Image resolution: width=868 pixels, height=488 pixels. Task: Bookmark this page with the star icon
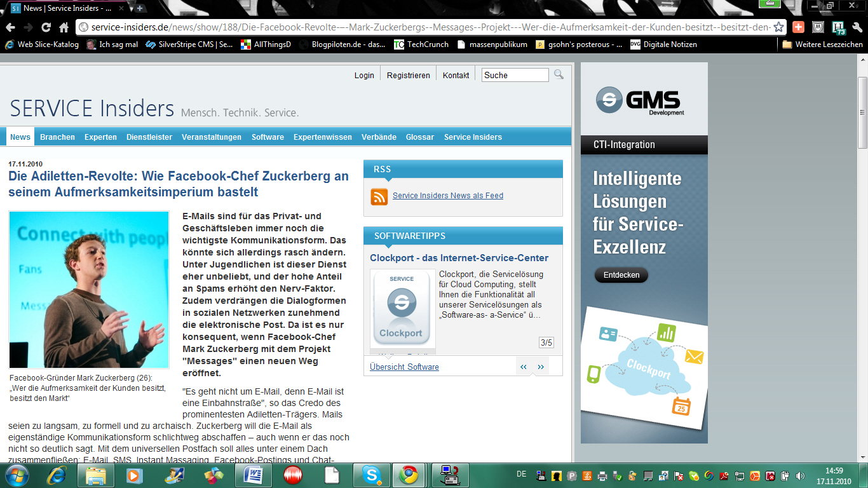tap(778, 27)
